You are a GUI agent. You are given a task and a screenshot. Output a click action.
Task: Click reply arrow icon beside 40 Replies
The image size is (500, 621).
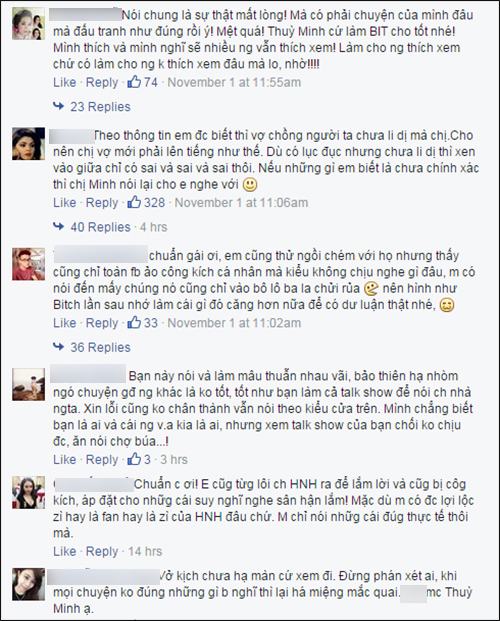tap(59, 227)
